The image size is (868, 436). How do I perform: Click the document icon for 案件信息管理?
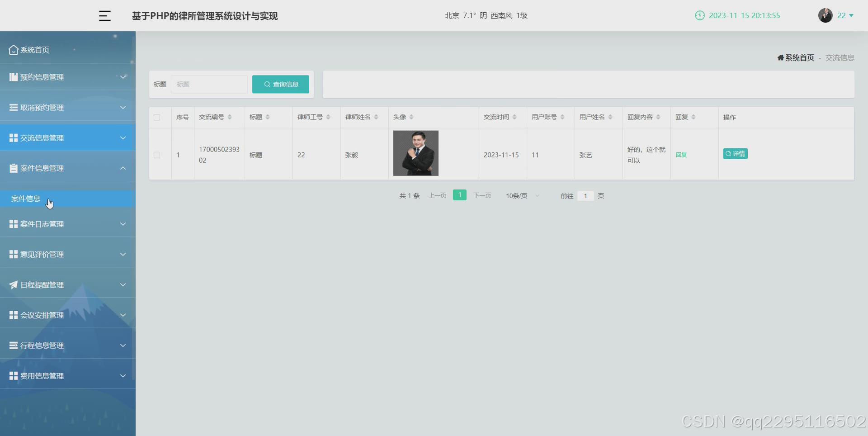tap(13, 168)
